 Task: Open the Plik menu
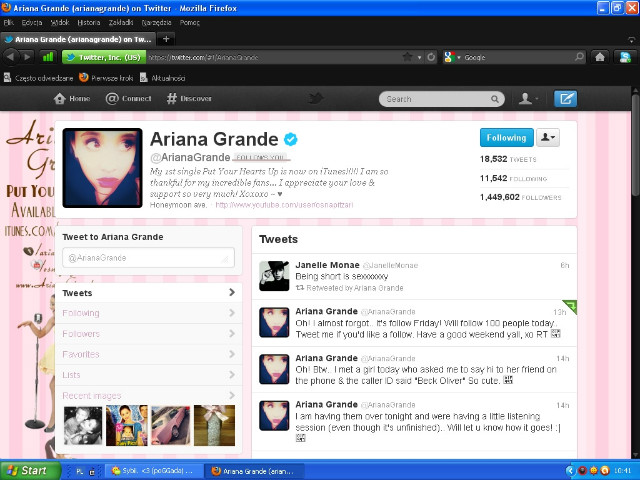tap(9, 22)
